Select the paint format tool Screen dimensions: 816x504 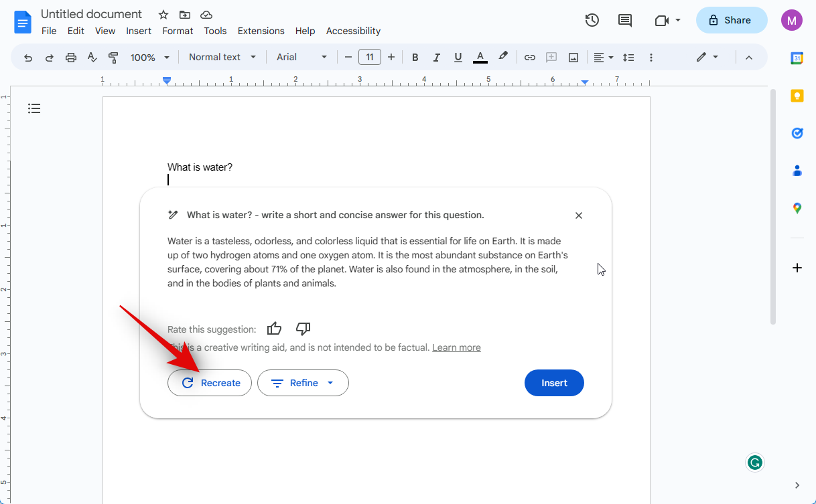pos(113,58)
